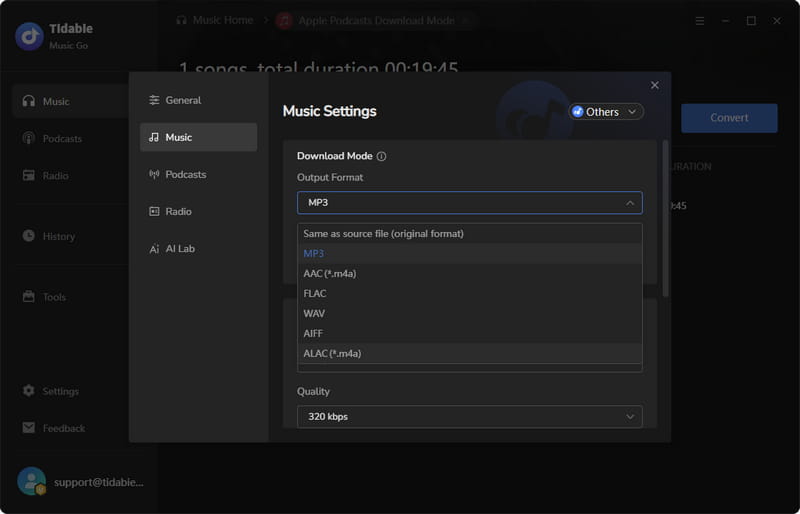This screenshot has width=800, height=514.
Task: Choose Same as source file option
Action: click(469, 234)
